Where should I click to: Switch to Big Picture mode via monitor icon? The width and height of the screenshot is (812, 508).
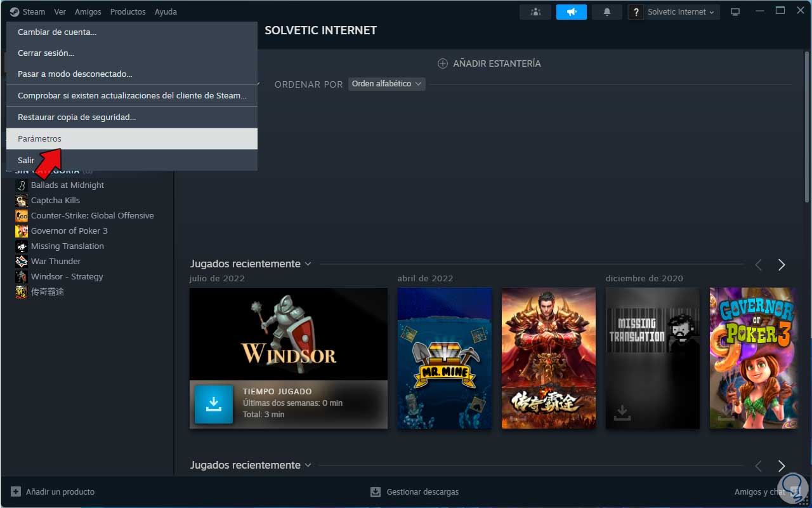coord(735,12)
